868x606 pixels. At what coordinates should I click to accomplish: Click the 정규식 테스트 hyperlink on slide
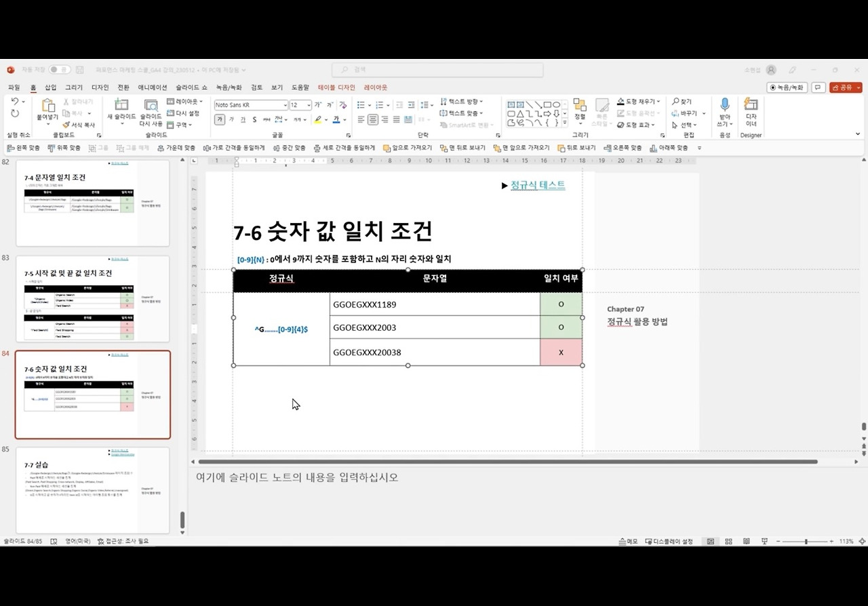538,184
